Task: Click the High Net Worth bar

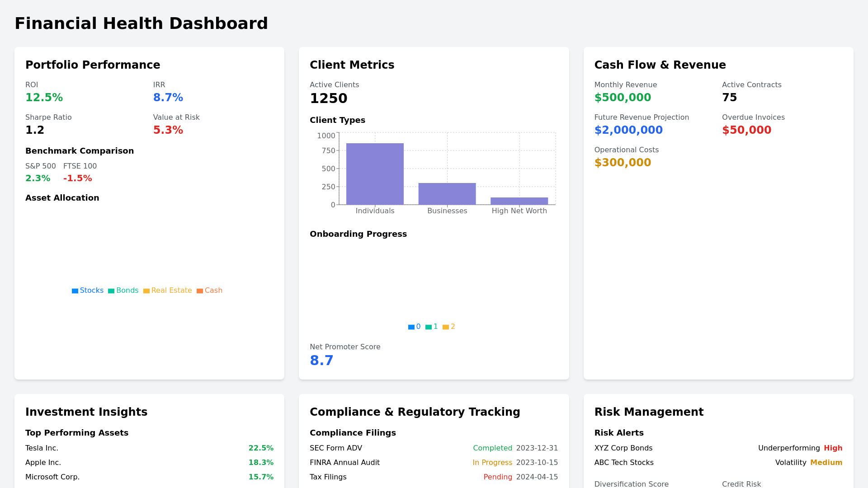Action: click(519, 201)
